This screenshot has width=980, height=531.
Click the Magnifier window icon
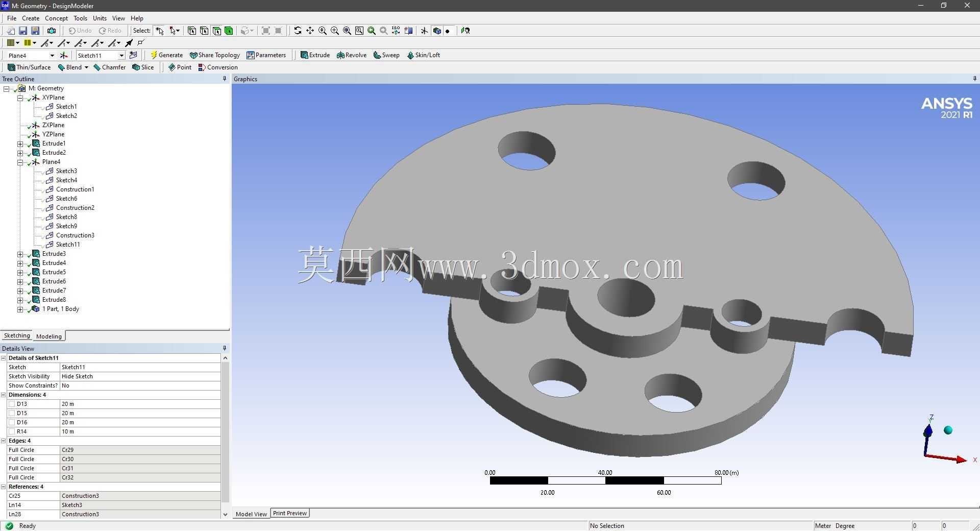point(359,31)
